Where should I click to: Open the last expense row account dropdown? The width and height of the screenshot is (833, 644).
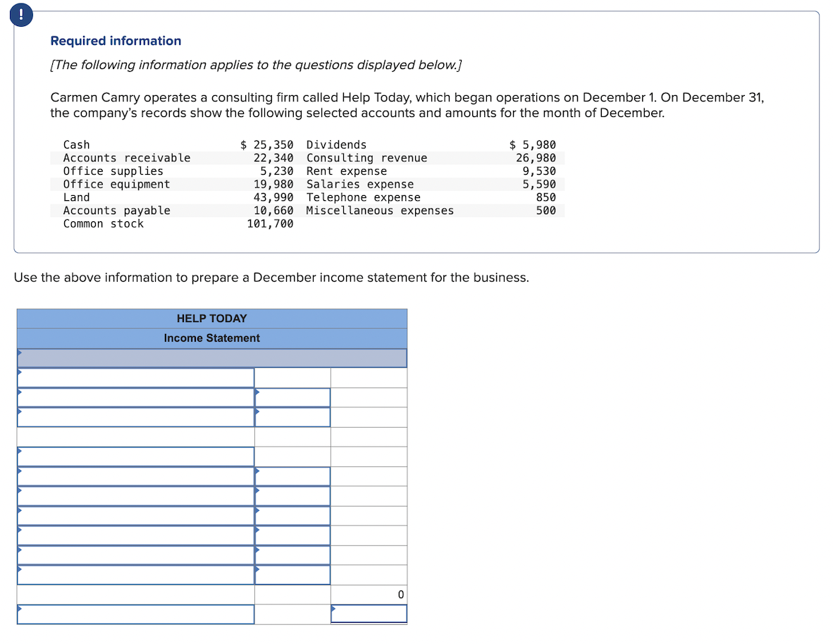[x=134, y=575]
